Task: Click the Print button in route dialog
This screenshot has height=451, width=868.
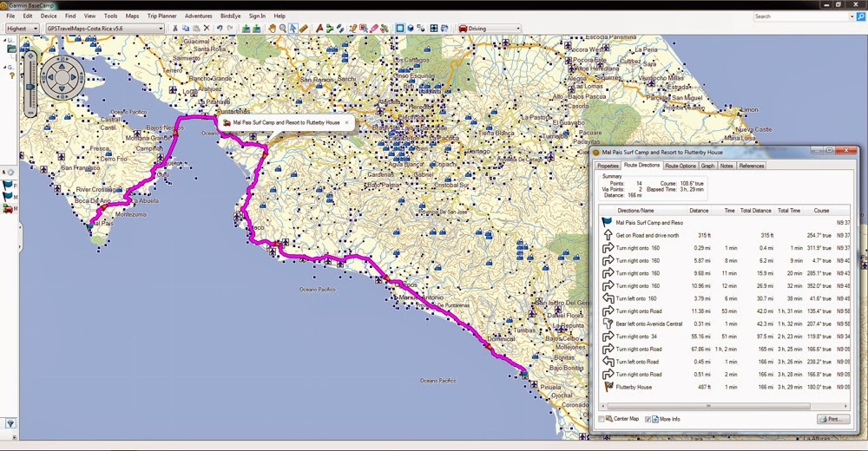Action: click(833, 420)
